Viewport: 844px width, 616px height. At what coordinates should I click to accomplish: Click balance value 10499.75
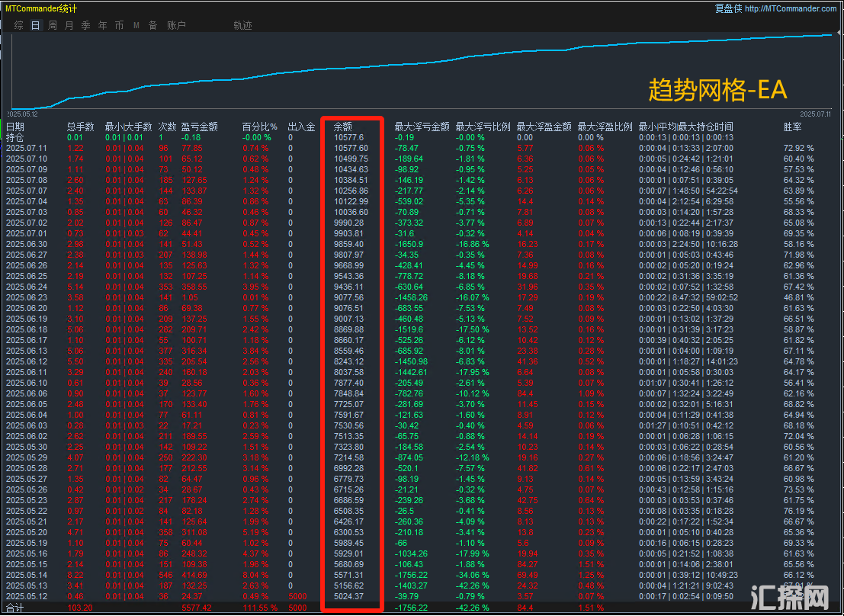click(x=351, y=159)
